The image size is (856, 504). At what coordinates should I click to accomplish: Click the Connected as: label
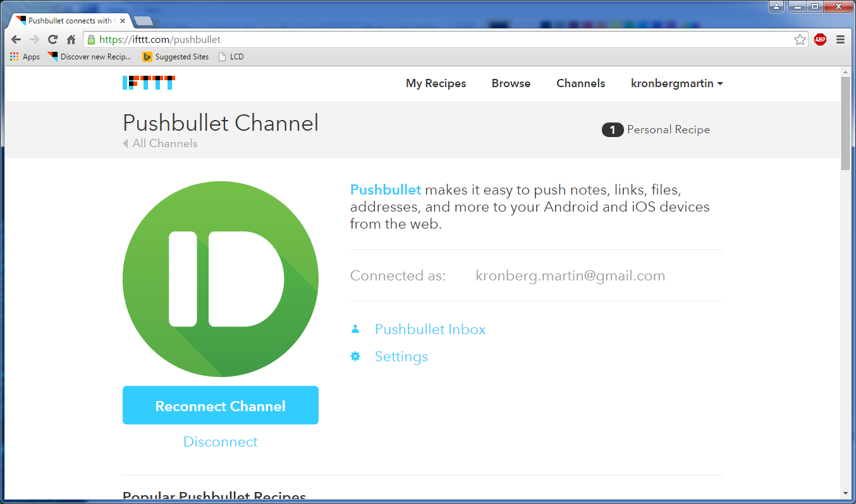[x=398, y=276]
